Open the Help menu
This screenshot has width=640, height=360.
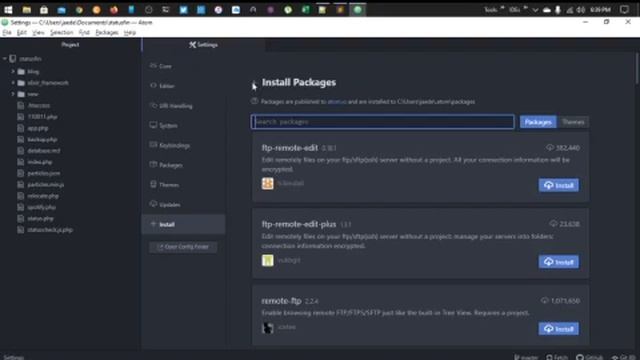[x=130, y=33]
